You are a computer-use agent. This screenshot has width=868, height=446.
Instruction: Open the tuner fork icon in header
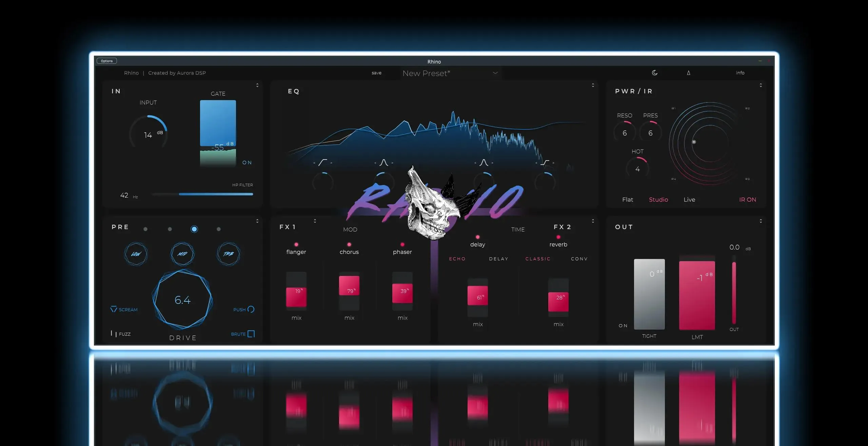[689, 73]
